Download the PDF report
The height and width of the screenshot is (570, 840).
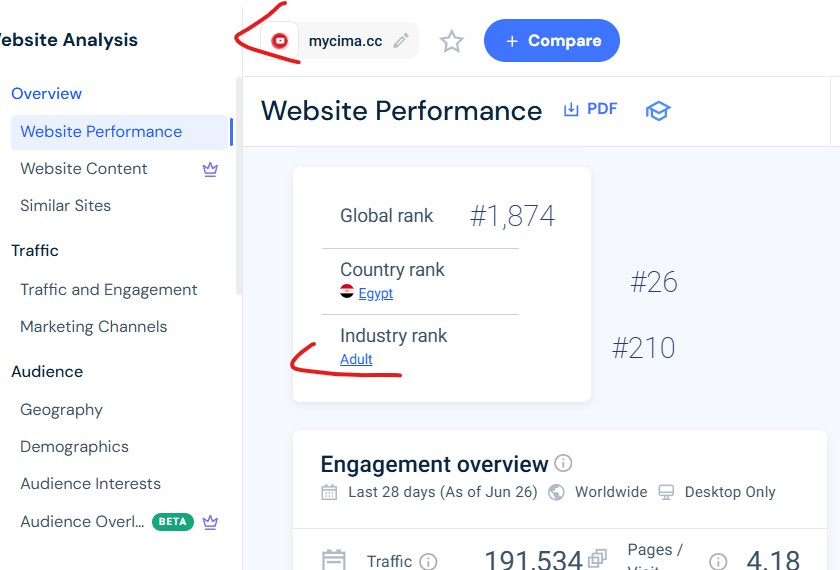pos(590,109)
